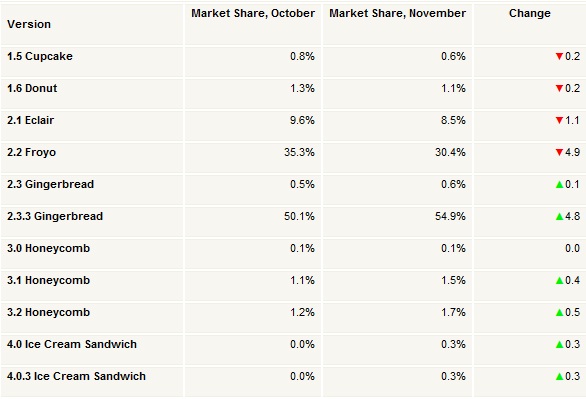Click the 0.0 change value for Honeycomb
The height and width of the screenshot is (399, 586).
coord(572,248)
